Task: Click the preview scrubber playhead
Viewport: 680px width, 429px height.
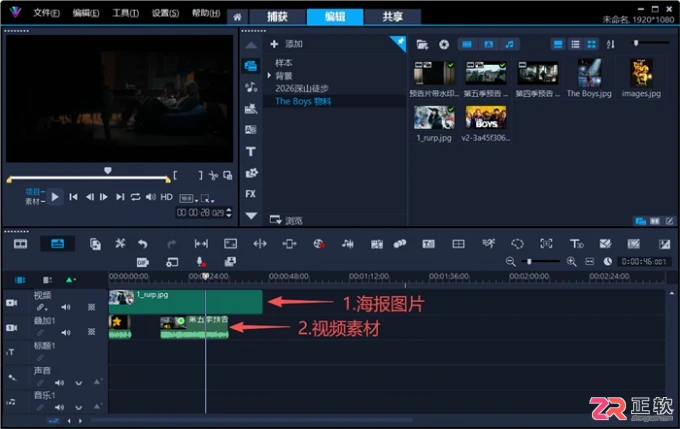Action: pos(108,170)
